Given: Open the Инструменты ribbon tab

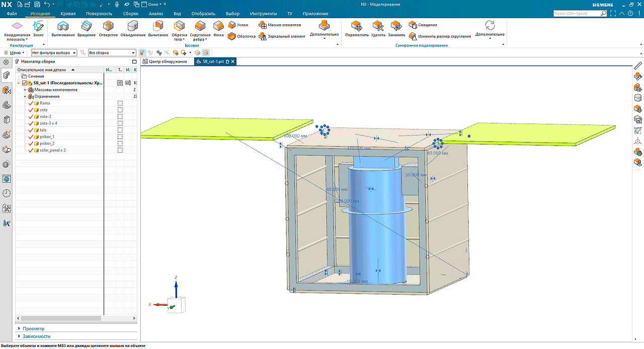Looking at the screenshot, I should click(x=263, y=14).
